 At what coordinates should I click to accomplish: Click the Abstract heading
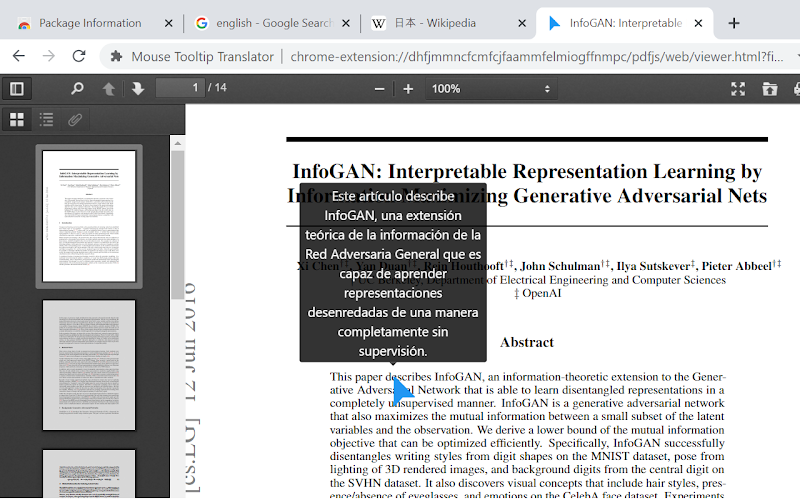tap(527, 342)
